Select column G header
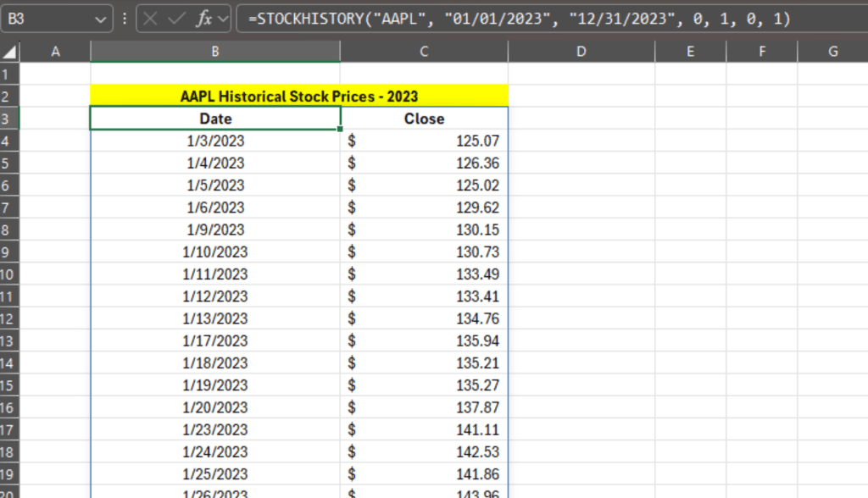Screen dimensions: 868x498 [833, 52]
